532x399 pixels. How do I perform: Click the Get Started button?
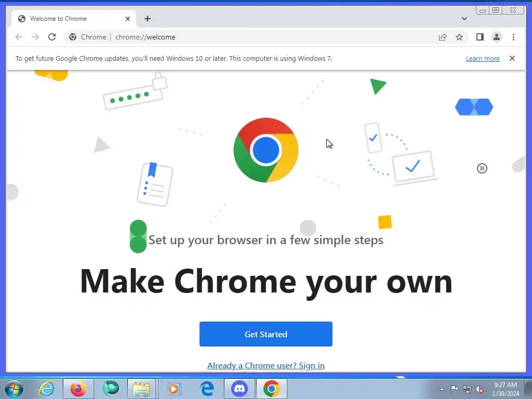pyautogui.click(x=265, y=334)
